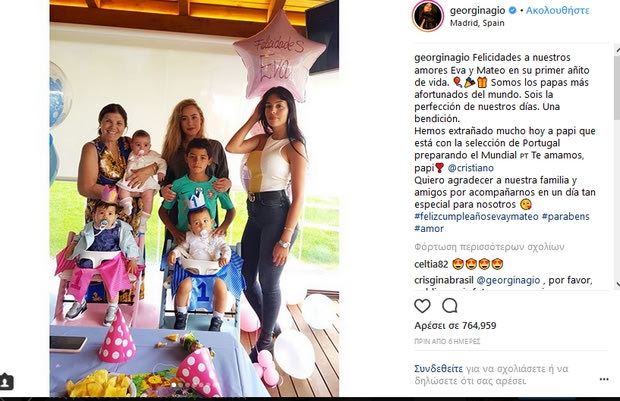Screen dimensions: 620x401
Task: Click the verified badge beside georginagio
Action: coord(512,11)
